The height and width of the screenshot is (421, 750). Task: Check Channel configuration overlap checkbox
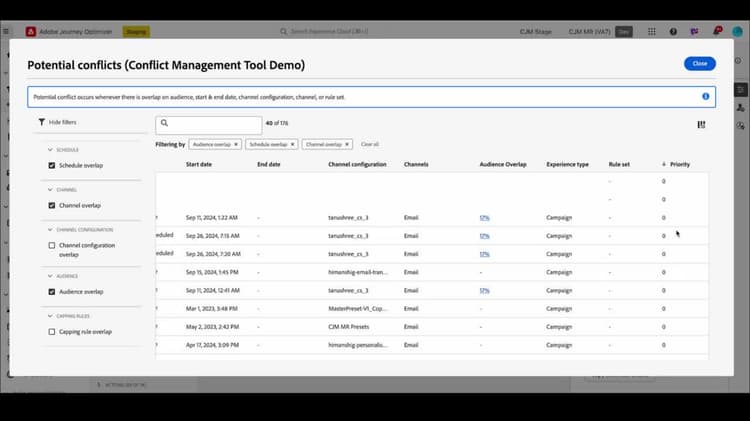[52, 245]
